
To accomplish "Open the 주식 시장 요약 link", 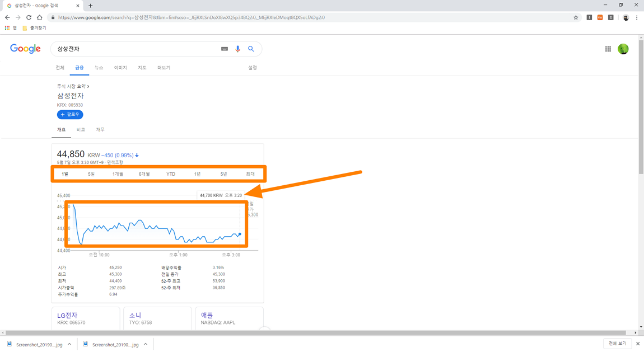I will point(73,86).
